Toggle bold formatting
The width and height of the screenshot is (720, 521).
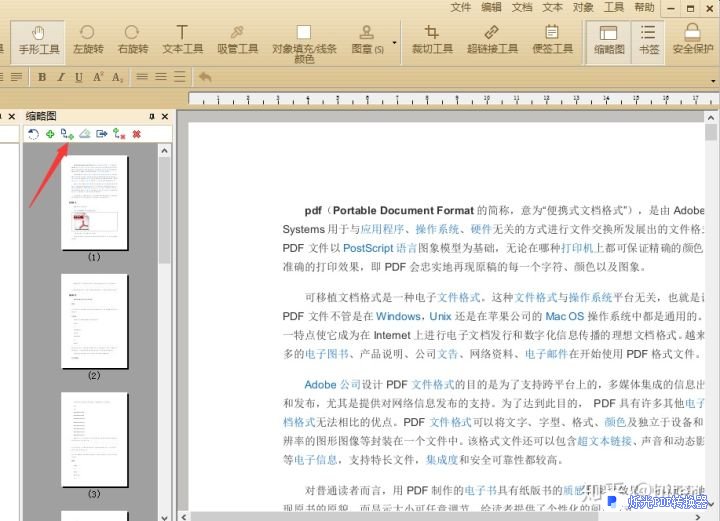[x=42, y=77]
